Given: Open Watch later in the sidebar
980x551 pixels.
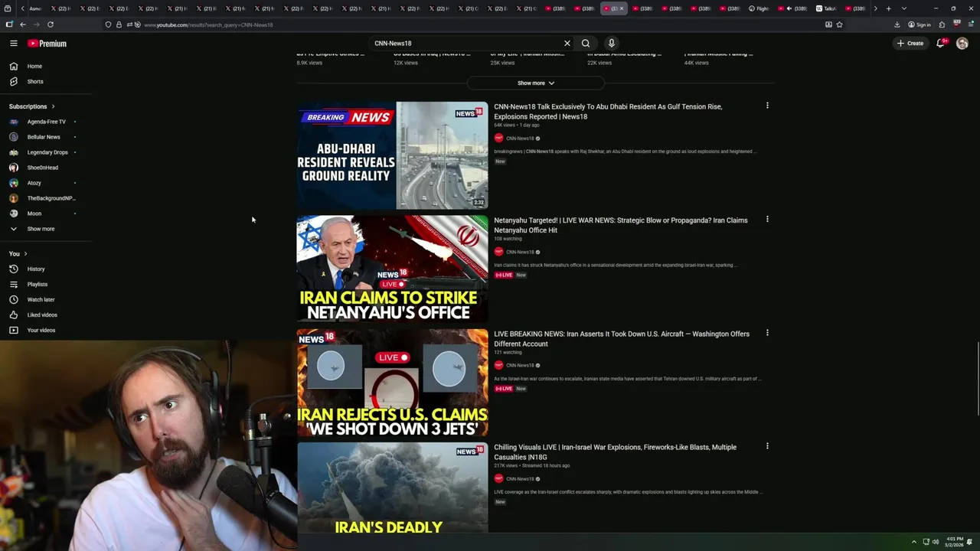Looking at the screenshot, I should [x=41, y=300].
